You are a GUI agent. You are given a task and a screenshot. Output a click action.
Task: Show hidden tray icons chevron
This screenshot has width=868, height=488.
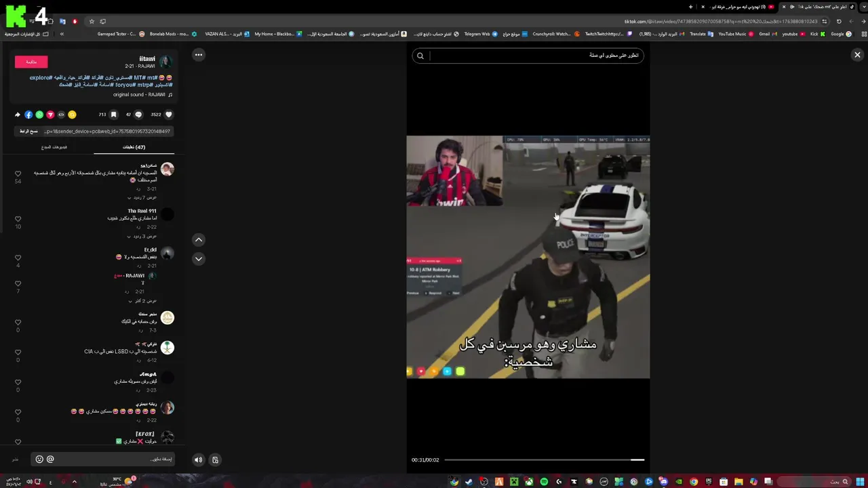point(74,482)
